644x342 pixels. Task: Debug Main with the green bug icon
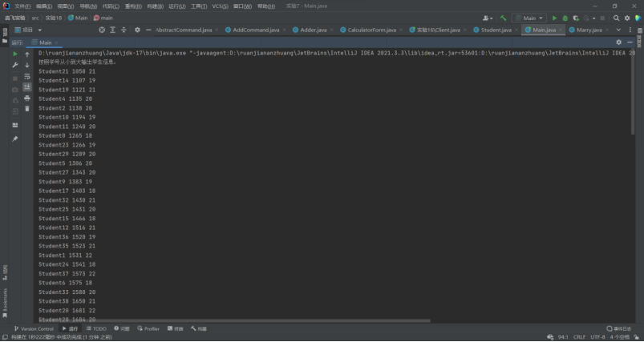coord(565,18)
